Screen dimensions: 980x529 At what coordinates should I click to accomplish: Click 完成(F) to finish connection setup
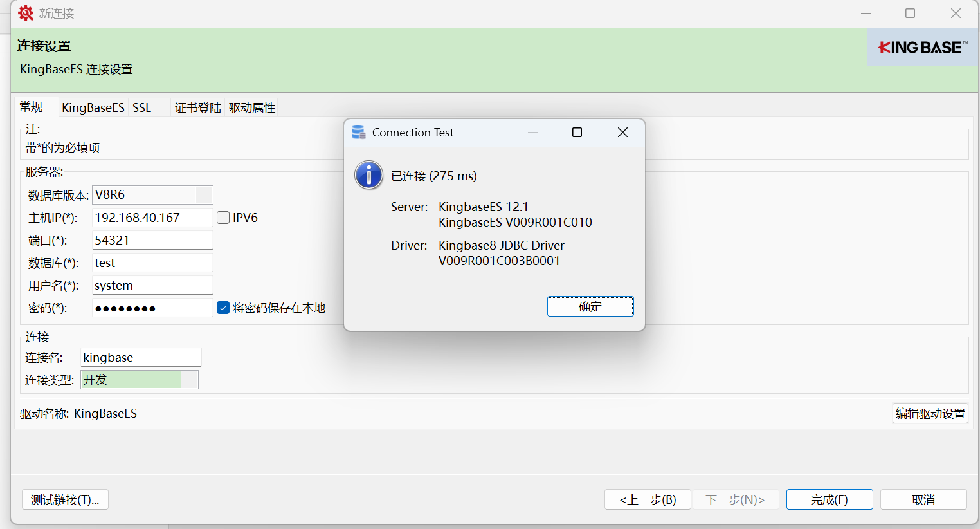[829, 499]
